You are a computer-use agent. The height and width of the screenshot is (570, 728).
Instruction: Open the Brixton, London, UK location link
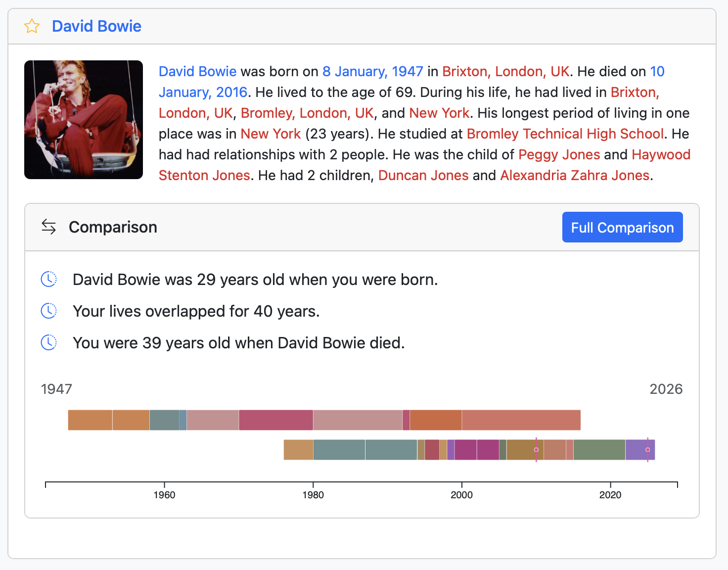pyautogui.click(x=506, y=71)
